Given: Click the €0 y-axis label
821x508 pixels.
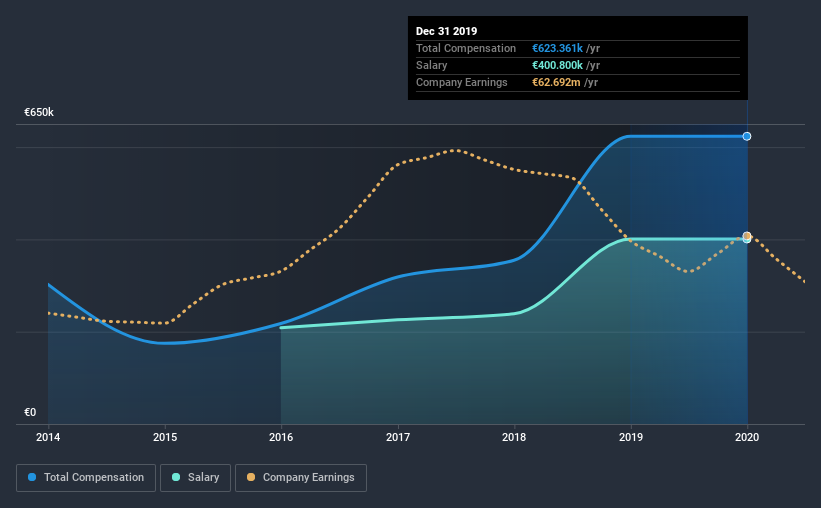Looking at the screenshot, I should pos(30,413).
